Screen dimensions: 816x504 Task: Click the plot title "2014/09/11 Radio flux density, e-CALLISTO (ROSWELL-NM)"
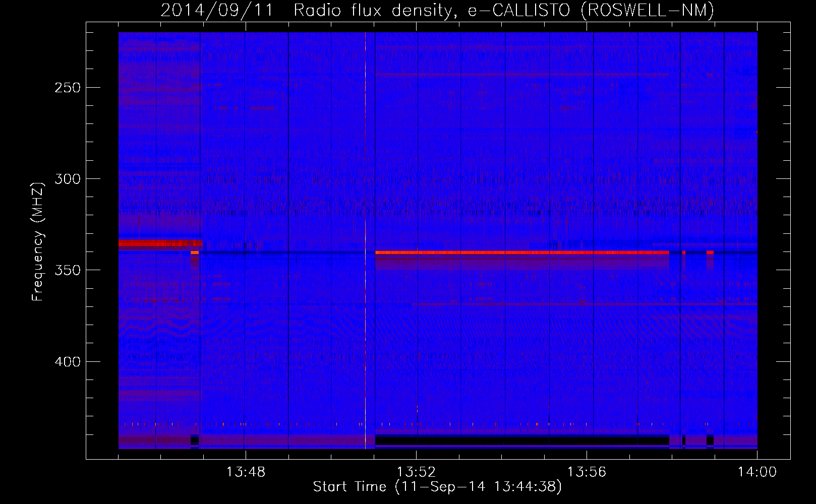click(437, 10)
